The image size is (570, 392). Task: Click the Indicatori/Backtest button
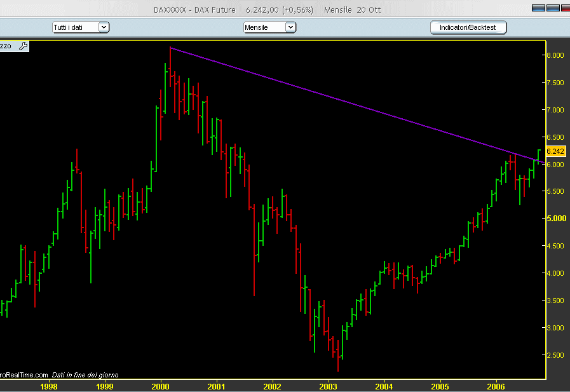coord(468,27)
